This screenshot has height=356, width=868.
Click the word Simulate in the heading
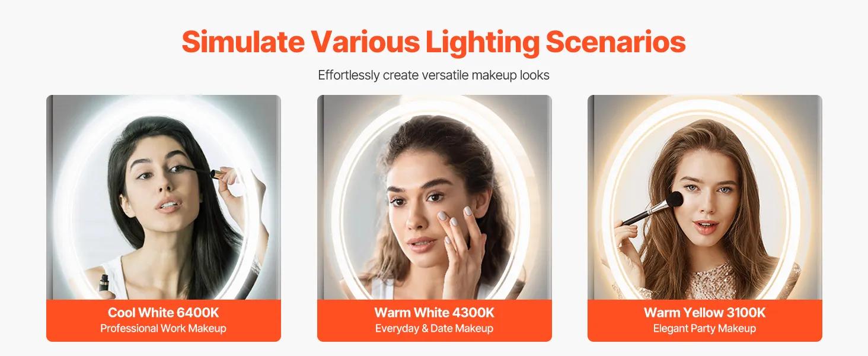(x=244, y=42)
